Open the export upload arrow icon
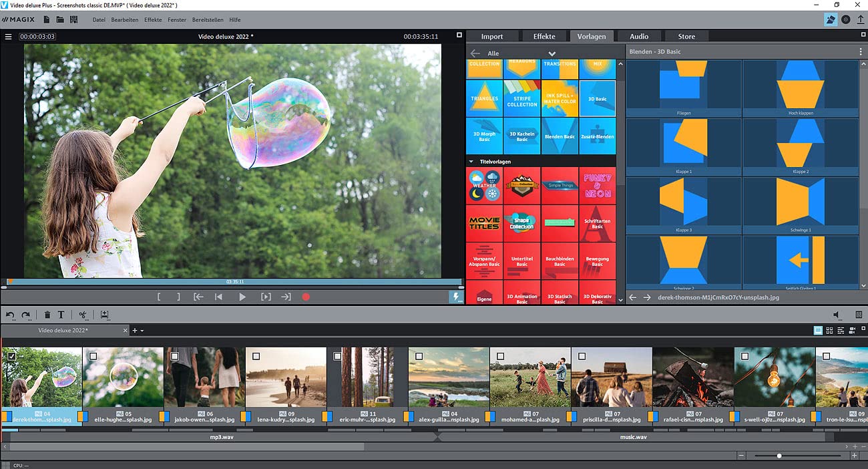Screen dimensions: 868x469 pyautogui.click(x=860, y=19)
